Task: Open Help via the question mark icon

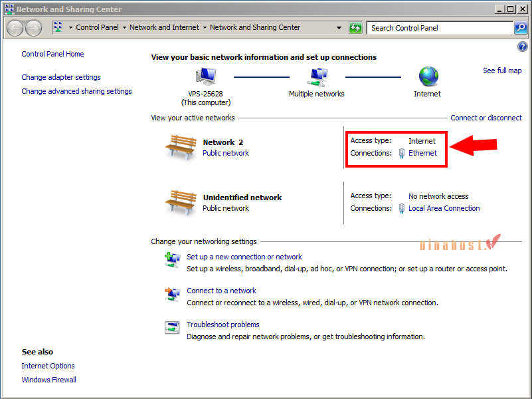Action: [x=522, y=46]
